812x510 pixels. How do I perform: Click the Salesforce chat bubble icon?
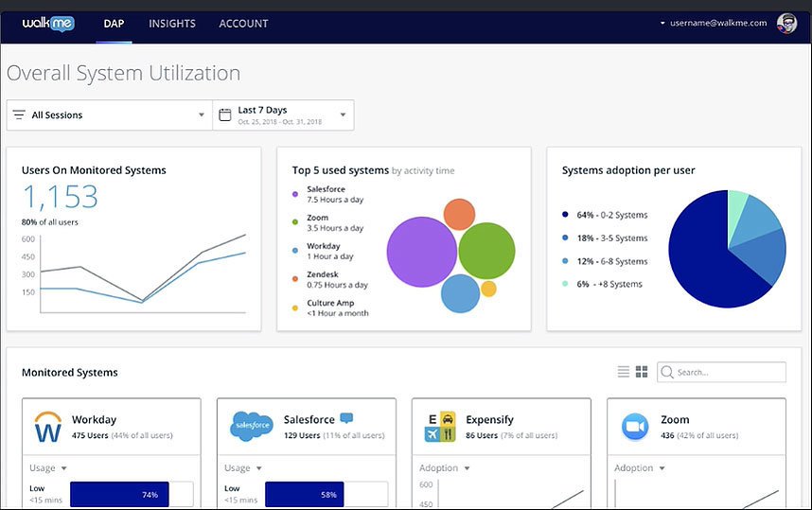[346, 418]
